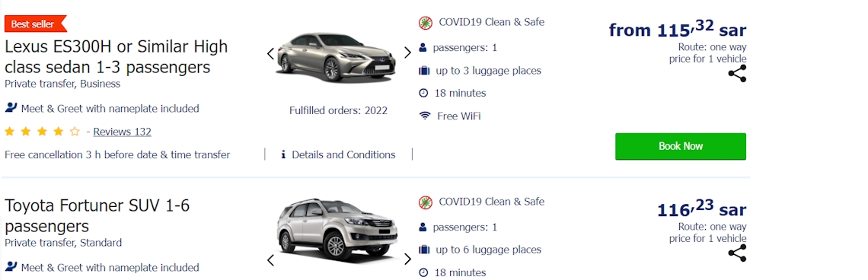Click the Lexus sedan car image

tap(337, 57)
